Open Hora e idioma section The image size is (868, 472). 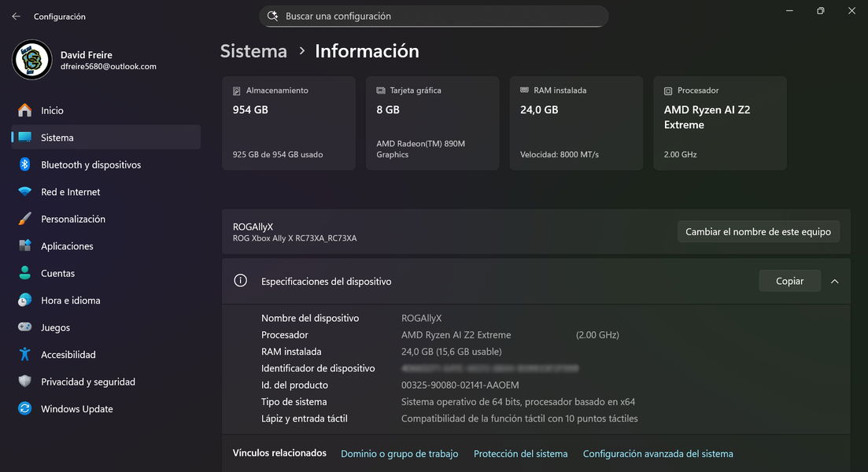click(70, 301)
